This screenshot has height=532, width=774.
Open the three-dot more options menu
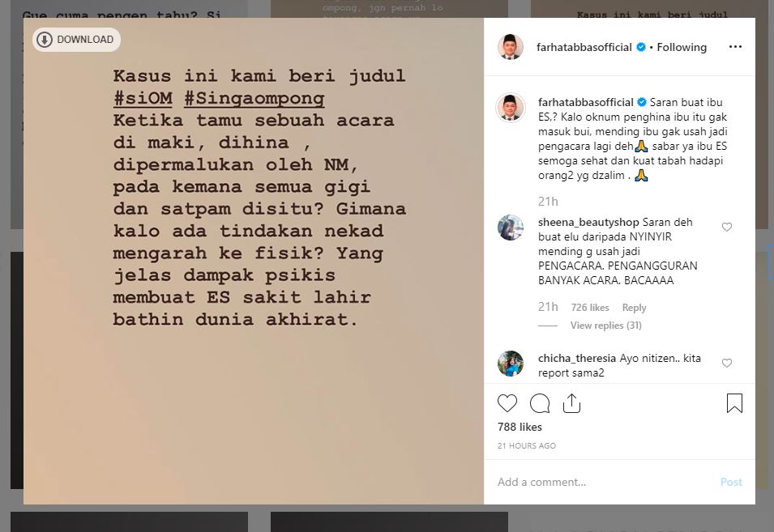coord(735,47)
